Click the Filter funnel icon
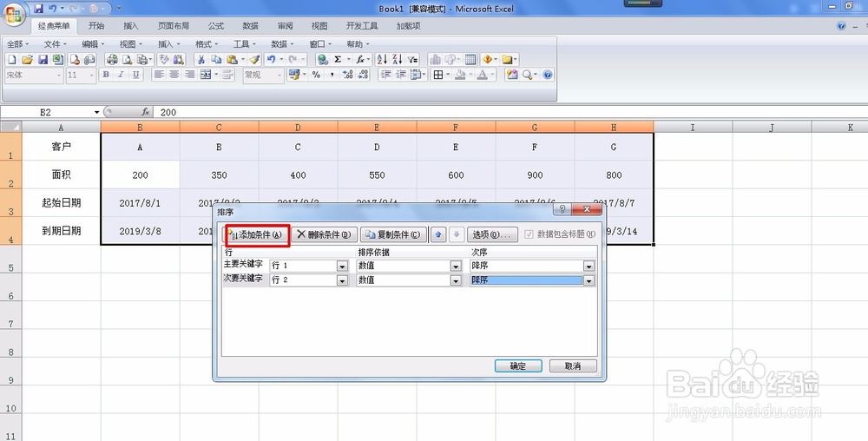Viewport: 868px width, 441px height. 412,60
